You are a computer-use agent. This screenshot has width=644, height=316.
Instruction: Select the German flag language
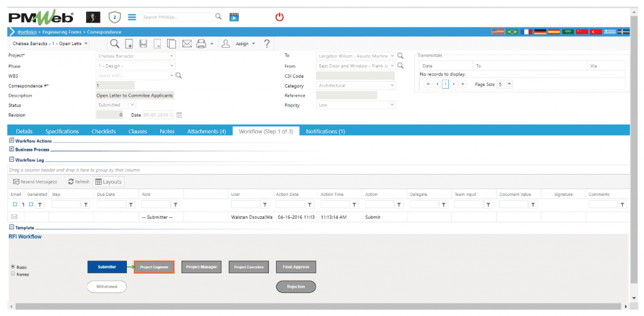(x=540, y=31)
